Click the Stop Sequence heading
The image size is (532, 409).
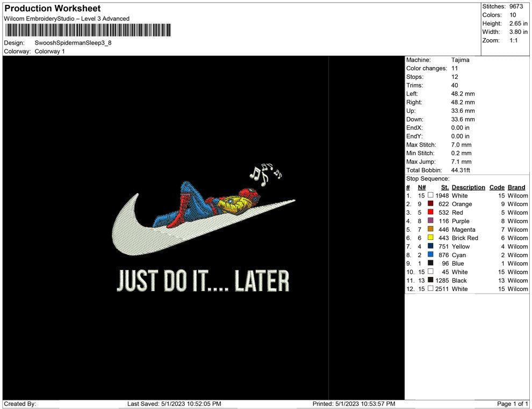pos(428,179)
